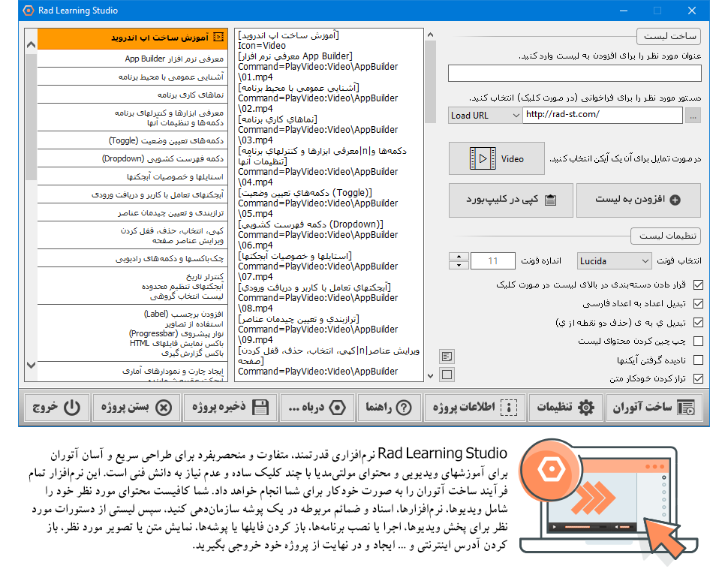Toggle تبدیل اعداد به اعداد فارسی checkbox

click(698, 304)
